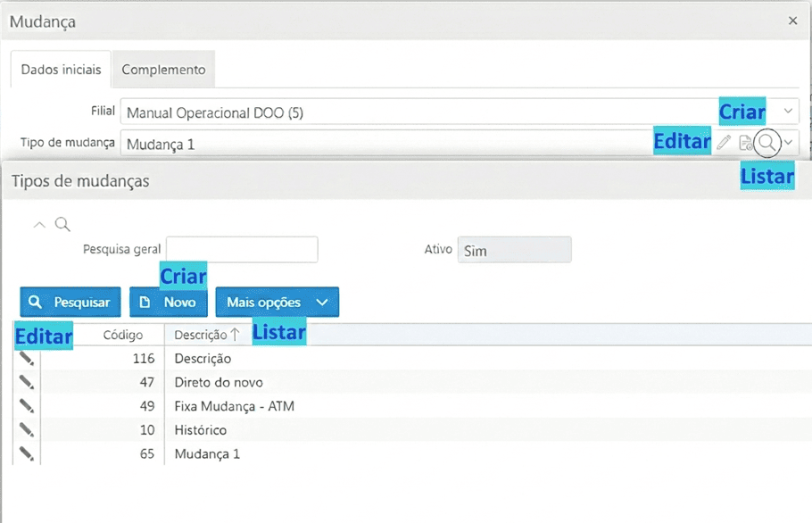Click the small magnifier icon above Pesquisa geral

(62, 224)
